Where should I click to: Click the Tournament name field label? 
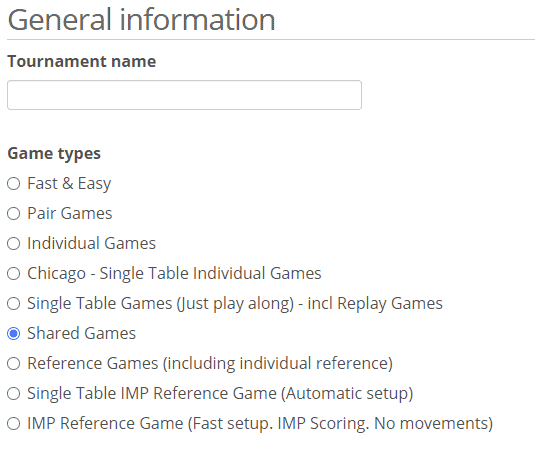coord(82,61)
